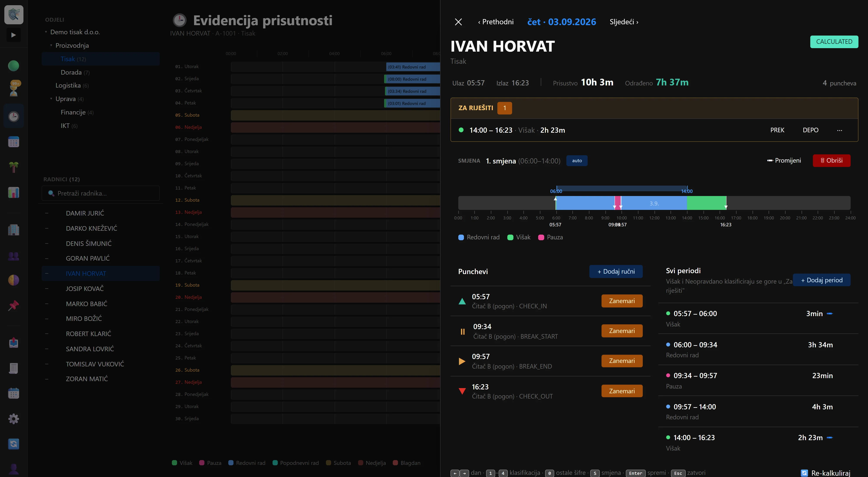Classify Višak as DEPO

click(x=810, y=130)
